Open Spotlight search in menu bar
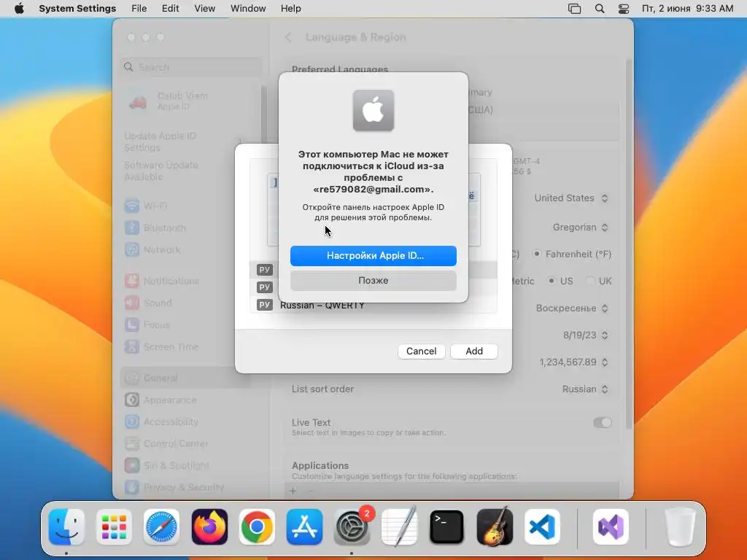747x560 pixels. (600, 9)
